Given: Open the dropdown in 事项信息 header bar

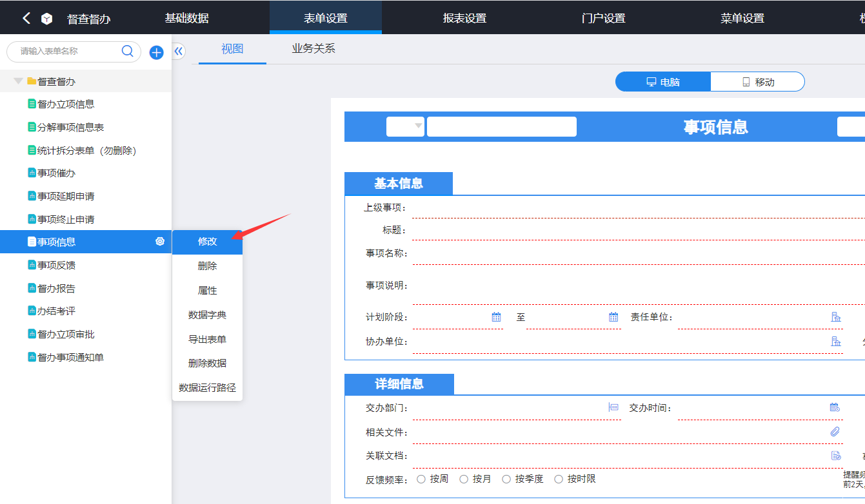Looking at the screenshot, I should pos(406,126).
